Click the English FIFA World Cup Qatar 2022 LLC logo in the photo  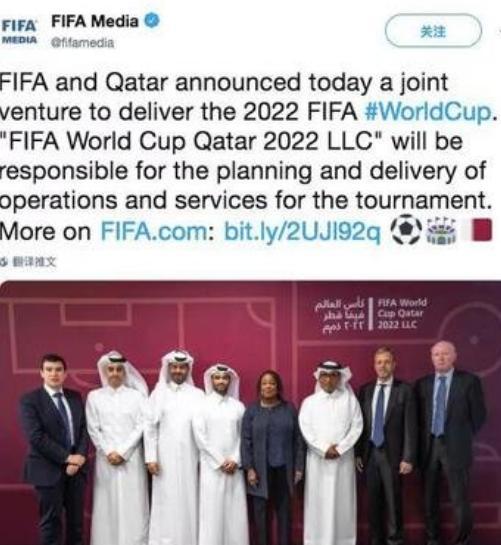(x=402, y=314)
